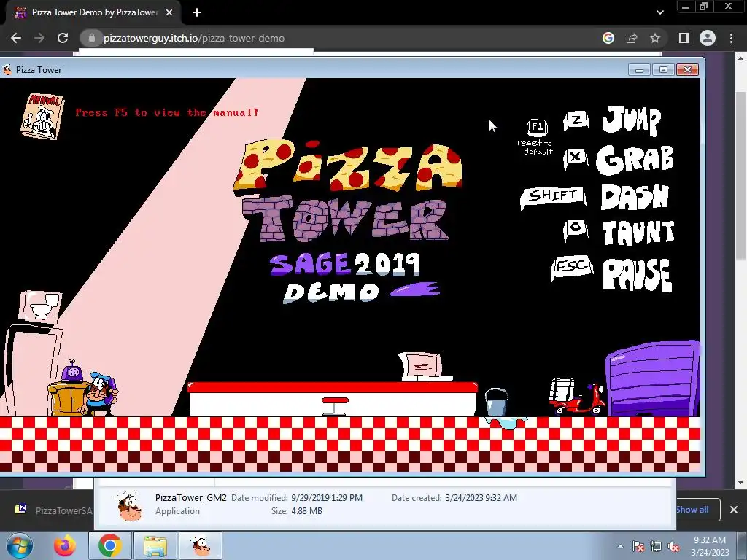Click the Pizza Tower window title icon
747x560 pixels.
[x=7, y=69]
